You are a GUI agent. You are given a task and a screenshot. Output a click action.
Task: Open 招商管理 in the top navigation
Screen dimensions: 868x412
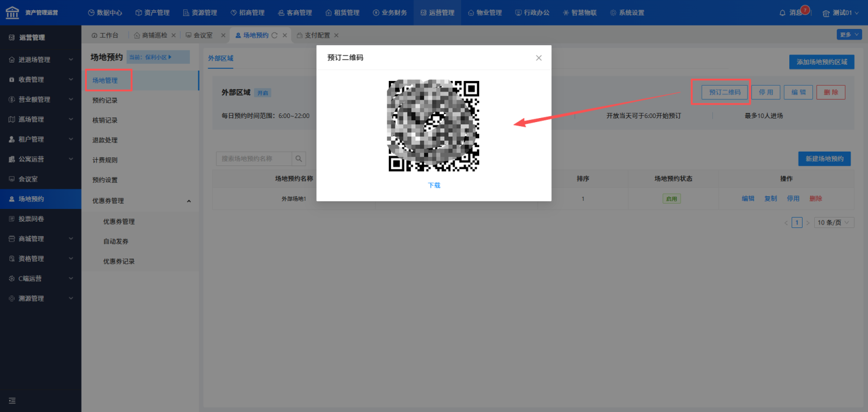[x=247, y=13]
